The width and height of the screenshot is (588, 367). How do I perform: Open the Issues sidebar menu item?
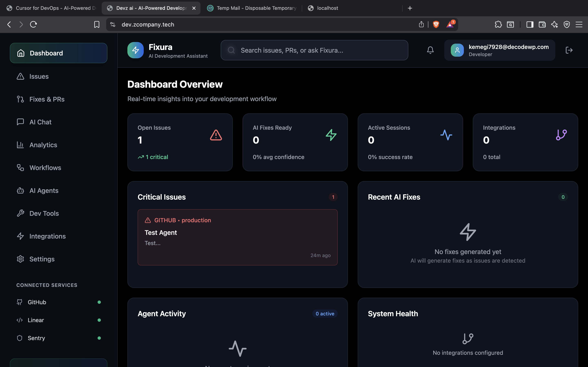pos(39,76)
